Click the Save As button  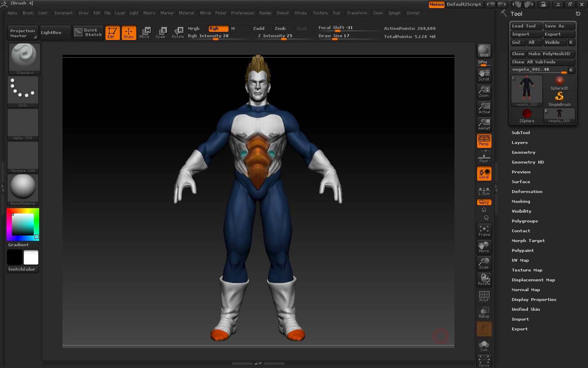pos(559,26)
